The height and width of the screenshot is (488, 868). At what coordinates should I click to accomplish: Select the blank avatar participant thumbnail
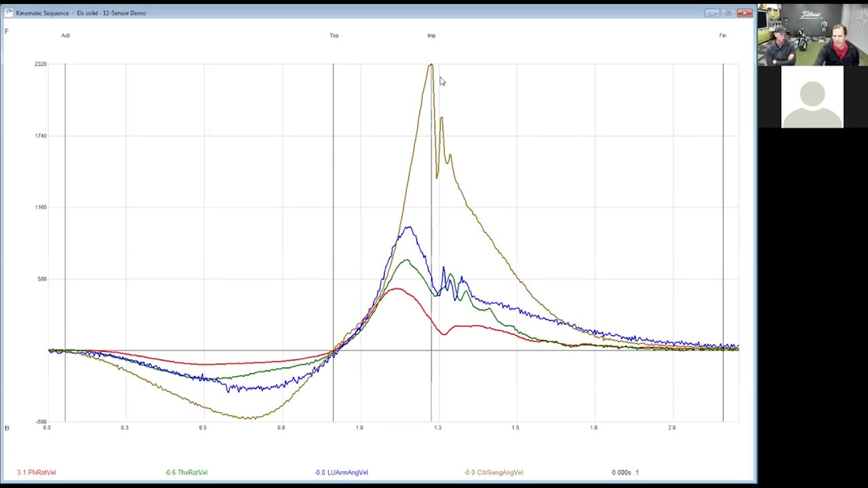click(812, 97)
